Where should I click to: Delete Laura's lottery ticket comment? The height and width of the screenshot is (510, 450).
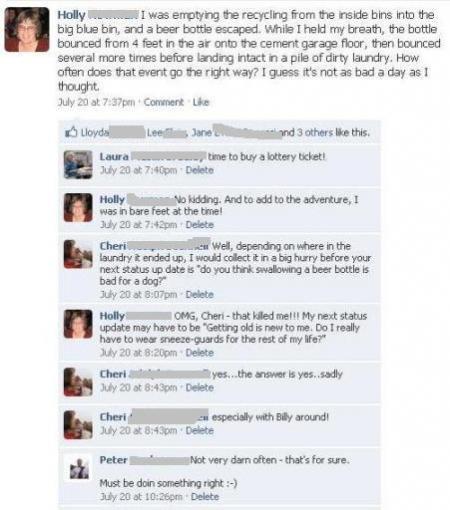pos(200,170)
